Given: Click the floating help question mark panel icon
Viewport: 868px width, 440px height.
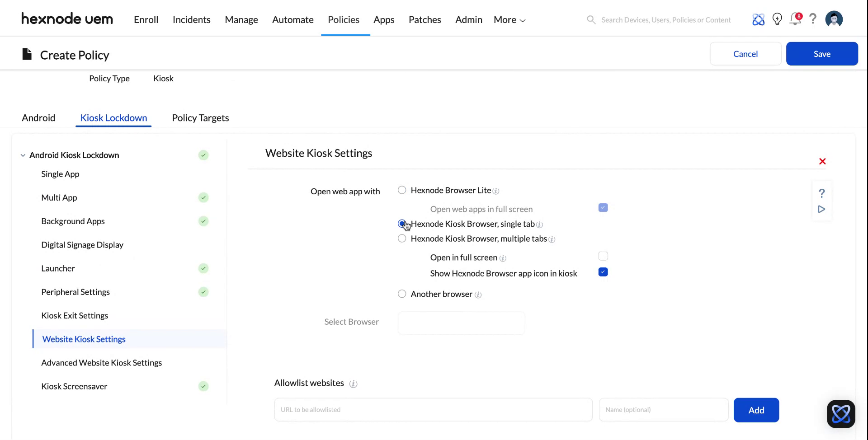Looking at the screenshot, I should [822, 193].
